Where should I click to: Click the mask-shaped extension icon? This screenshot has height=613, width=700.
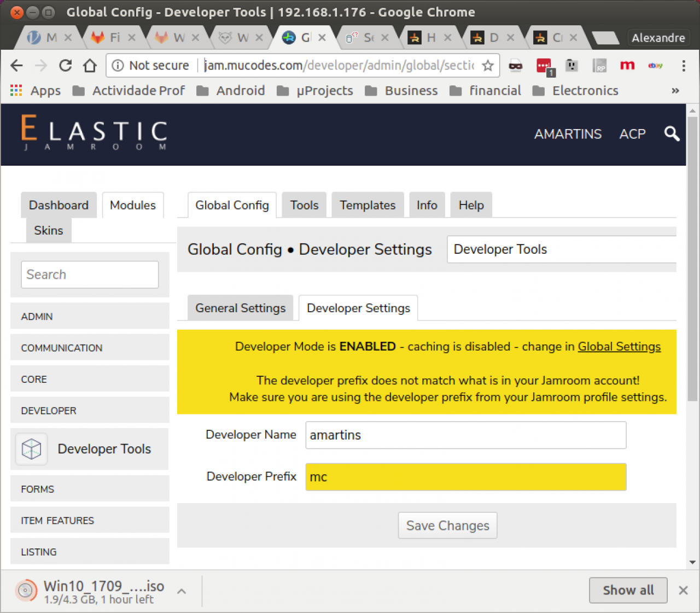516,66
